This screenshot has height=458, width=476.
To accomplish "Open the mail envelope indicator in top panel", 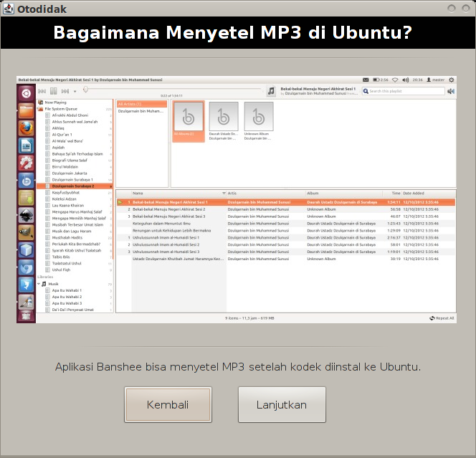I will [366, 80].
